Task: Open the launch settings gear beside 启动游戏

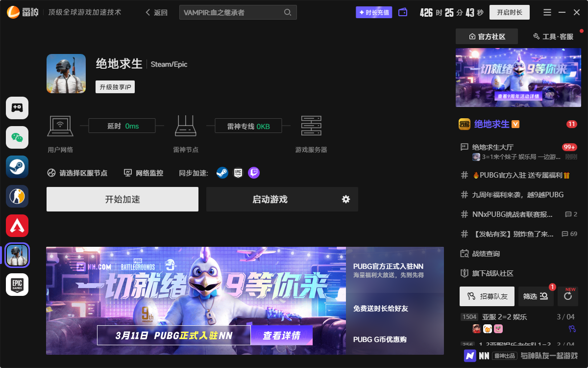Action: click(x=346, y=199)
